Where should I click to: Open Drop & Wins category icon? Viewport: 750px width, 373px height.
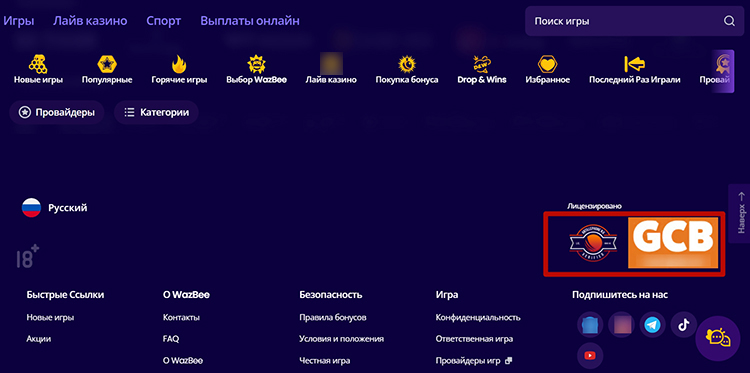click(x=482, y=64)
